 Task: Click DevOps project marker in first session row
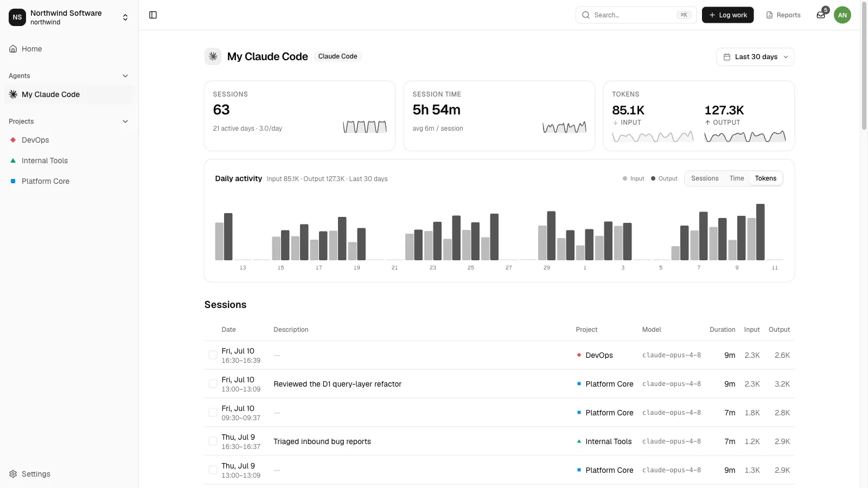point(579,355)
